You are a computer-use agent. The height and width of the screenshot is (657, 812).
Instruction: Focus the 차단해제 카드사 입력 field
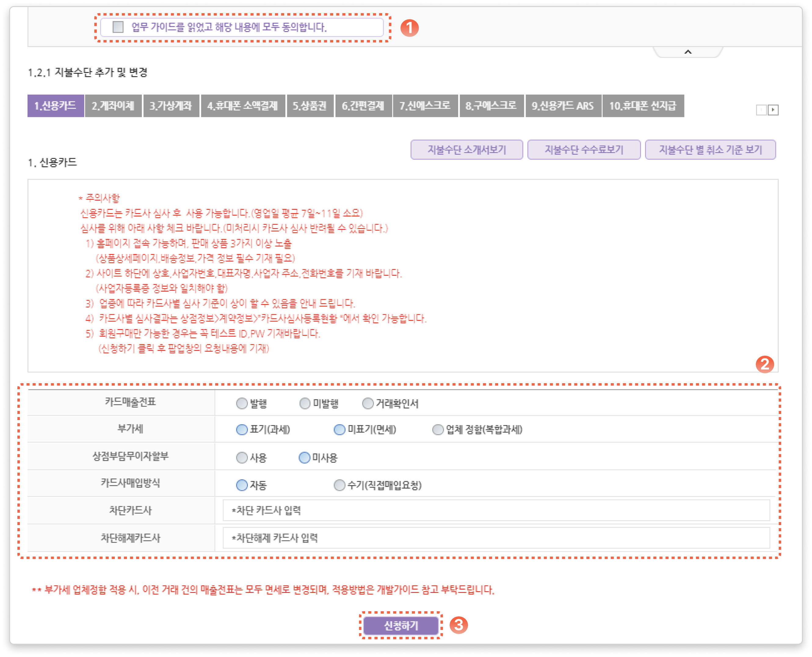pyautogui.click(x=496, y=538)
